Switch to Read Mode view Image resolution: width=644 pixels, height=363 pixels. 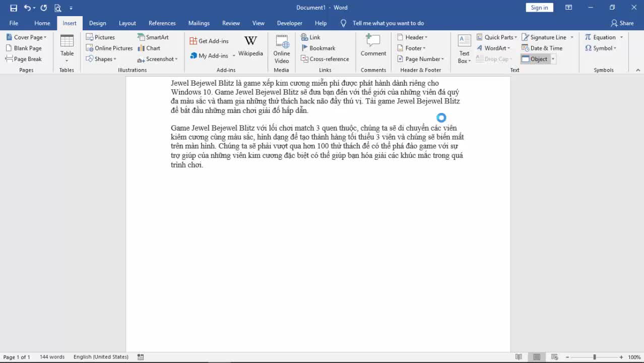[x=519, y=357]
